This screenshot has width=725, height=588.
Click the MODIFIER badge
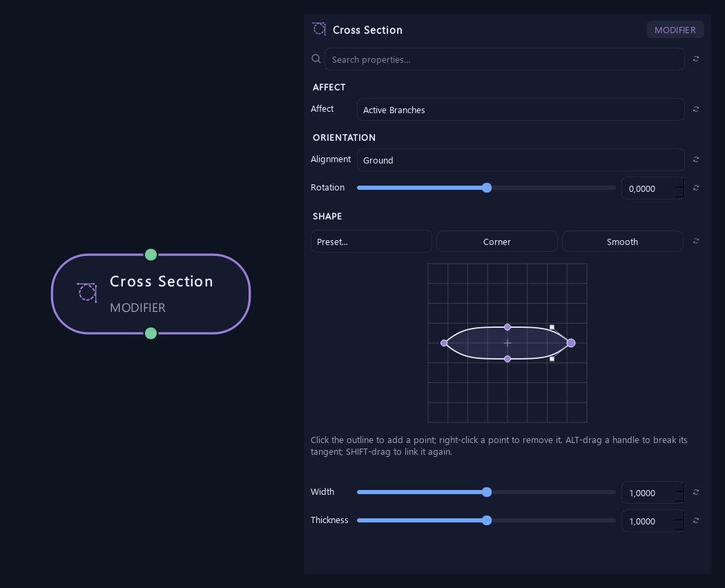click(x=675, y=30)
